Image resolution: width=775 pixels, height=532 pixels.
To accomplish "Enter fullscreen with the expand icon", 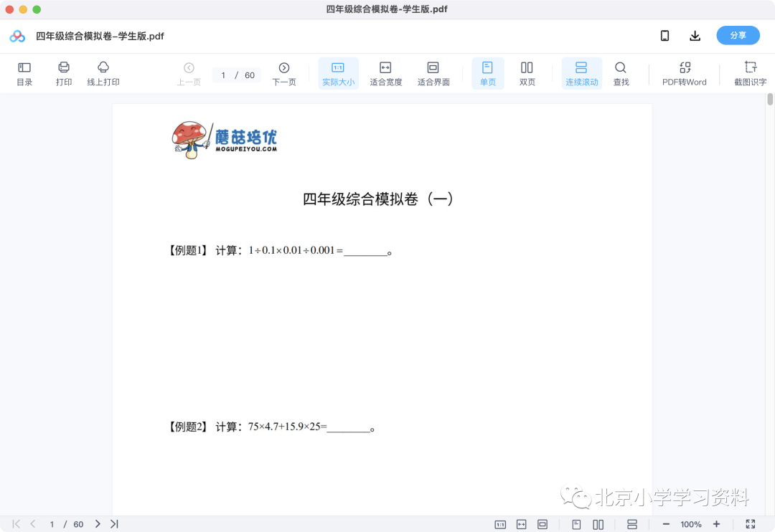I will (751, 524).
